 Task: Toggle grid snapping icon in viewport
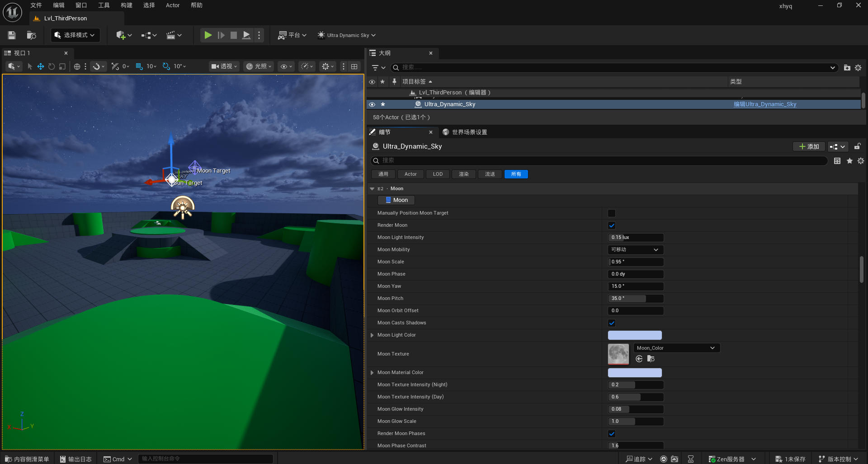139,66
